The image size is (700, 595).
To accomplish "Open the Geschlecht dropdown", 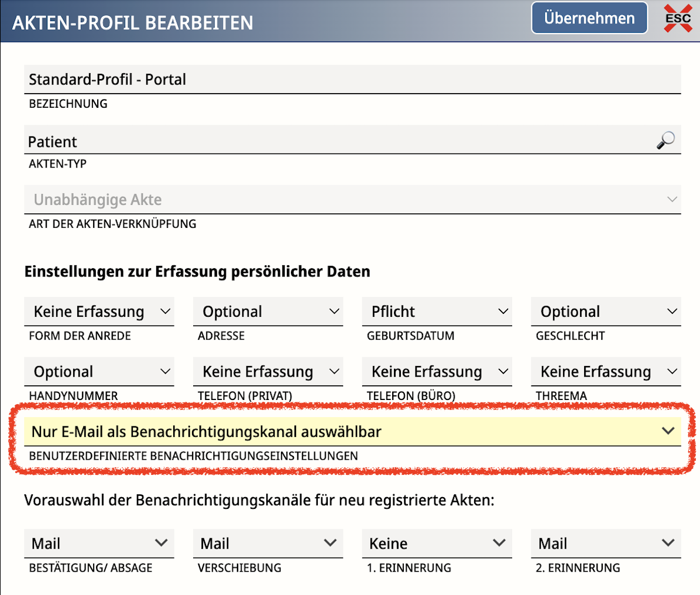I will 606,312.
